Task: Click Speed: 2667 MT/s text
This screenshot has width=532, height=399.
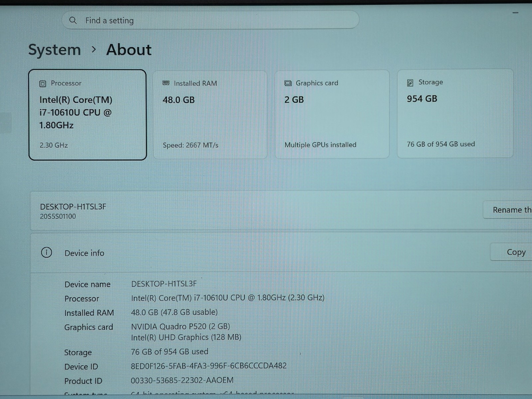Action: click(x=191, y=145)
